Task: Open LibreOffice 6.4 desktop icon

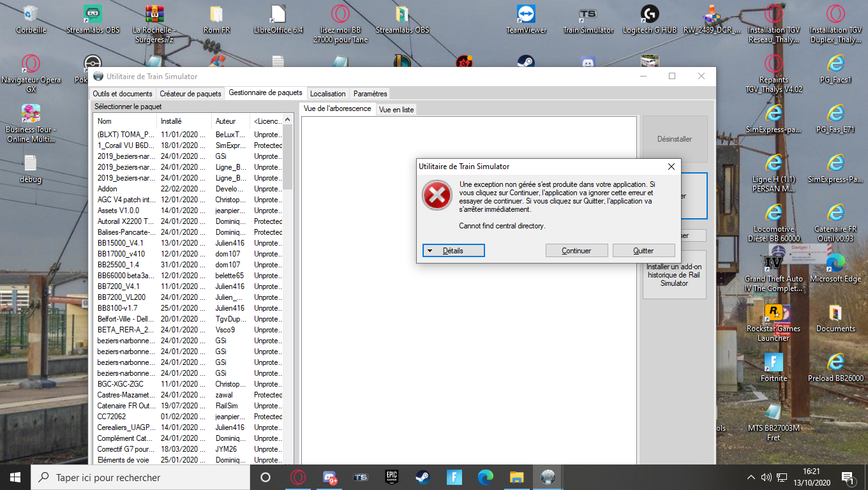Action: pos(278,20)
